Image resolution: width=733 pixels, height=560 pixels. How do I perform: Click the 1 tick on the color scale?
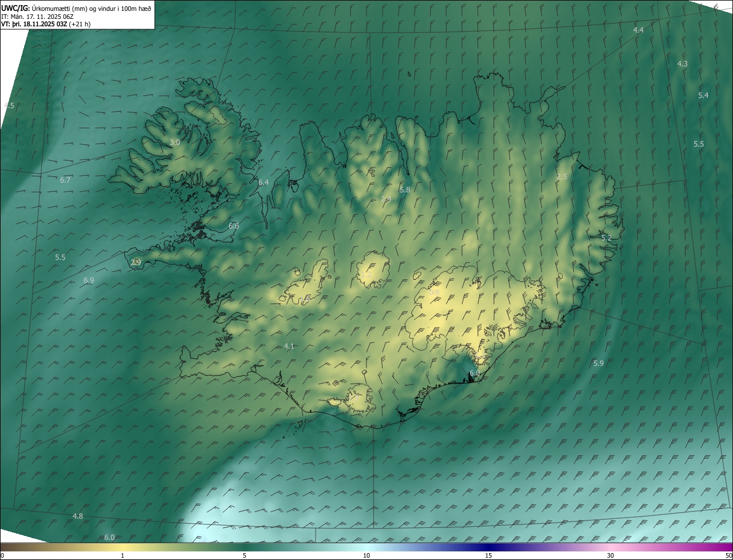point(123,555)
